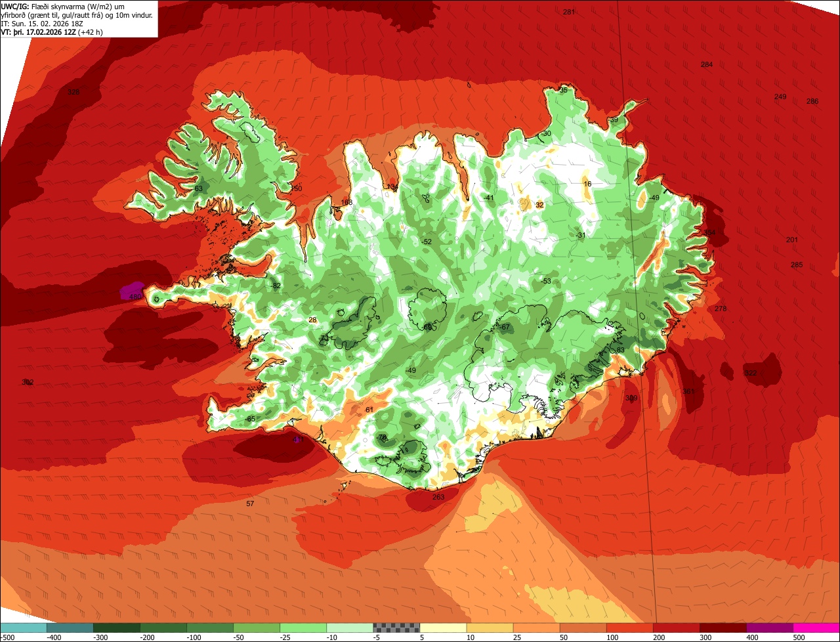The height and width of the screenshot is (642, 840).
Task: Click the '278' value off the east coast
Action: point(721,309)
